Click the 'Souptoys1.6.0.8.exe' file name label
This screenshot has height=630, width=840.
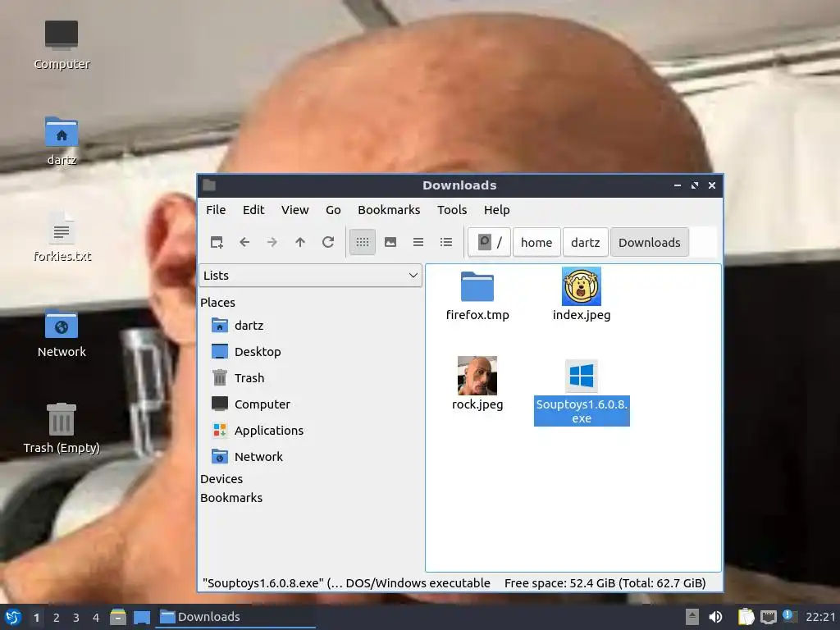pos(582,412)
